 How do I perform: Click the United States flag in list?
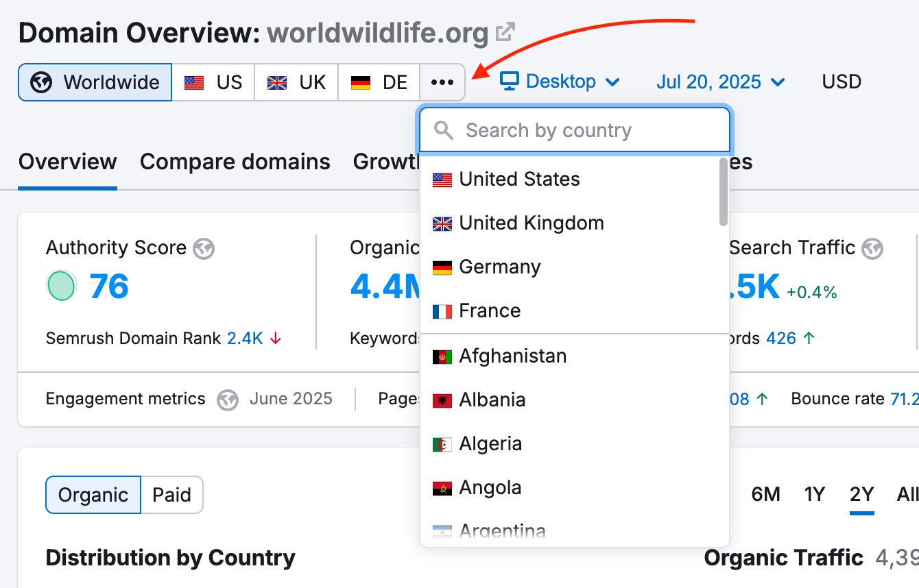[x=442, y=180]
